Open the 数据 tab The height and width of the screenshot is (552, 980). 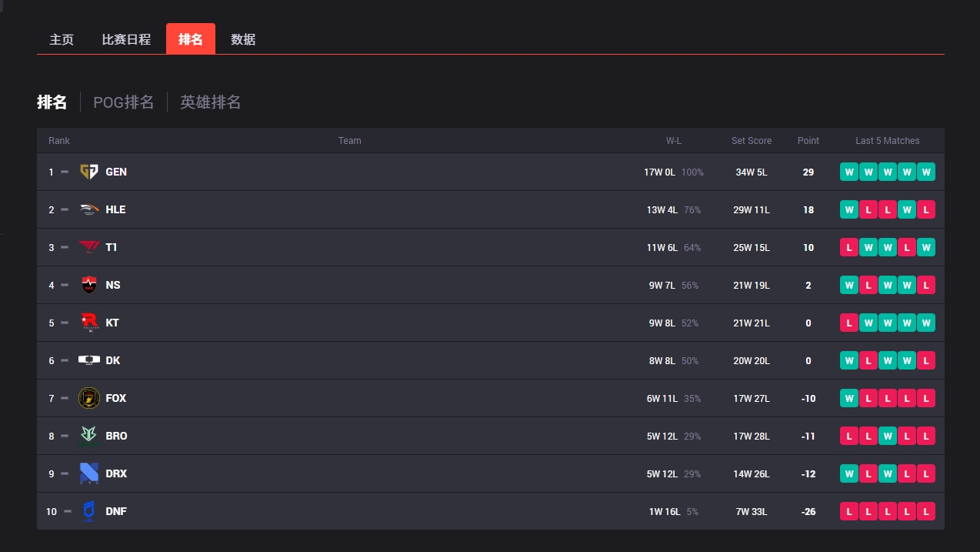click(243, 39)
